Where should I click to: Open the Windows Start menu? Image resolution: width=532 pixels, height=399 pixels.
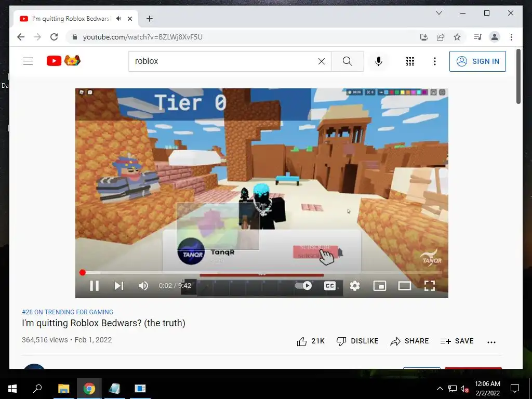coord(12,389)
